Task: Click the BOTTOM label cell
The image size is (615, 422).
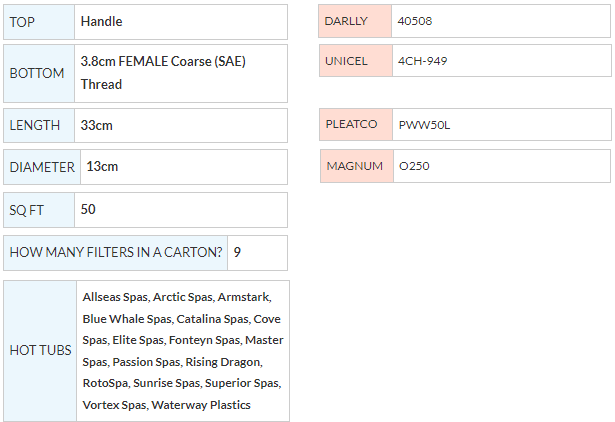Action: [x=38, y=73]
